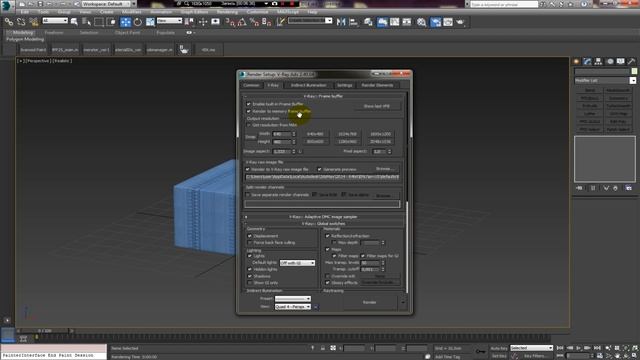
Task: Switch to the Display command panel
Action: 620,62
